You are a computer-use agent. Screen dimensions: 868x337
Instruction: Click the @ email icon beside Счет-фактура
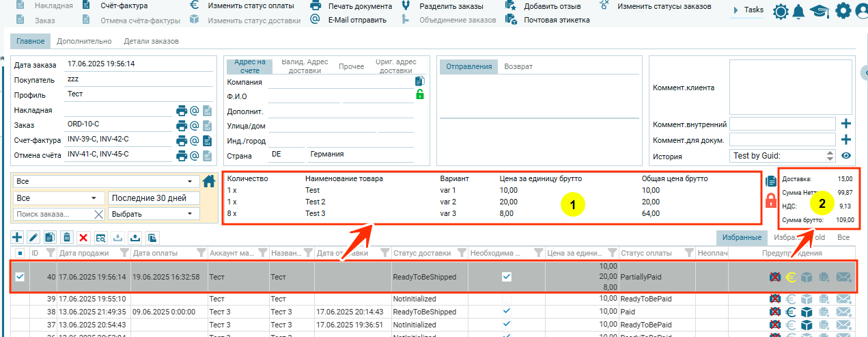pyautogui.click(x=194, y=141)
